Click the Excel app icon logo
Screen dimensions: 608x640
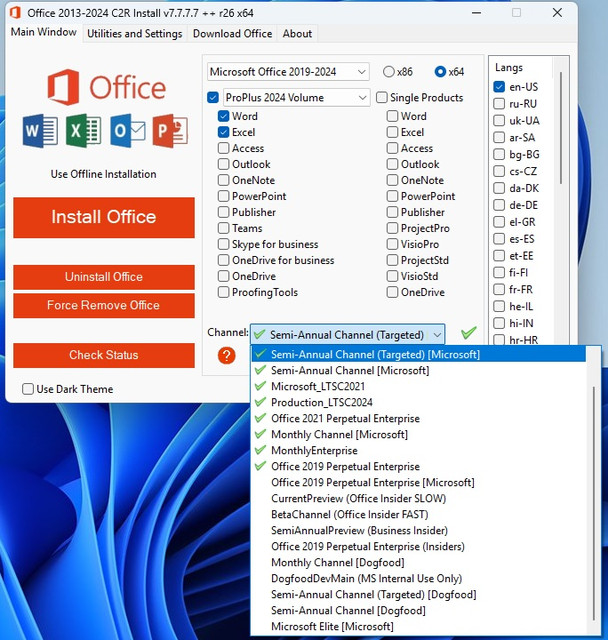(x=84, y=131)
